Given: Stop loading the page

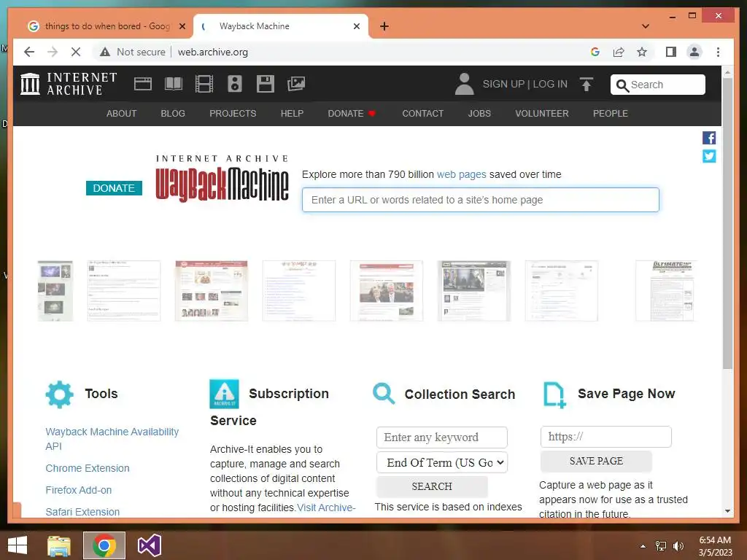Looking at the screenshot, I should 76,52.
